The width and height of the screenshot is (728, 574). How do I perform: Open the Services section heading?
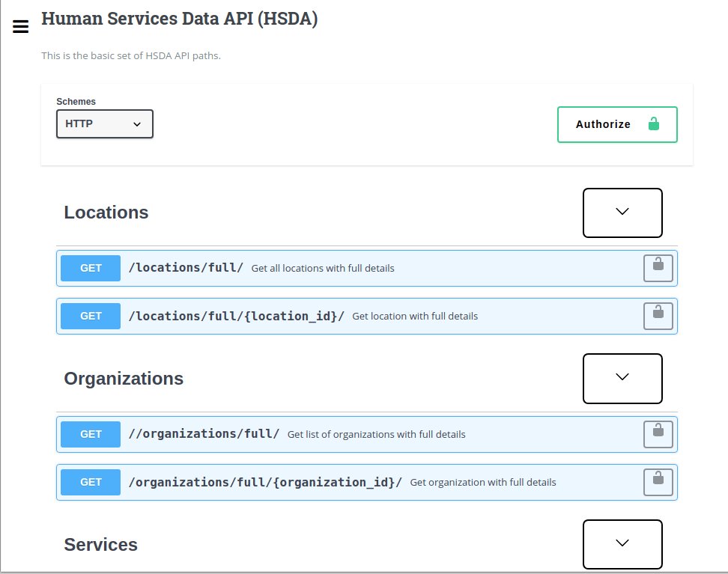(101, 545)
